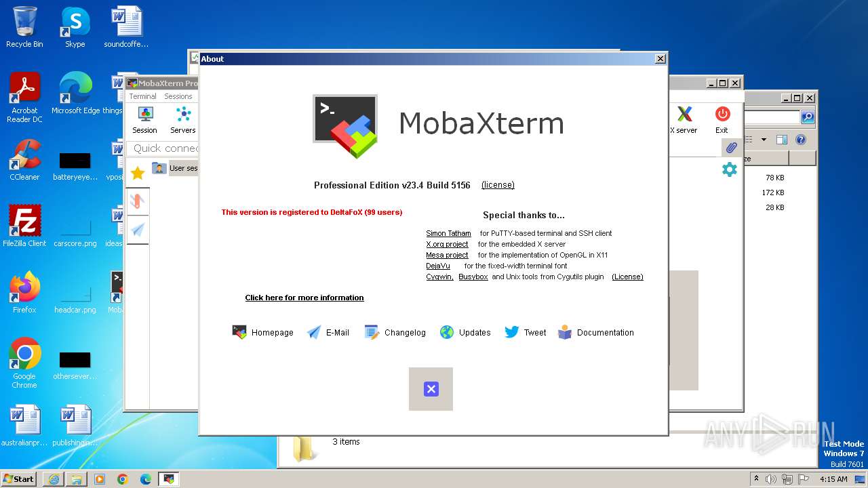Click the '78 KB' size cell
868x488 pixels.
click(774, 178)
